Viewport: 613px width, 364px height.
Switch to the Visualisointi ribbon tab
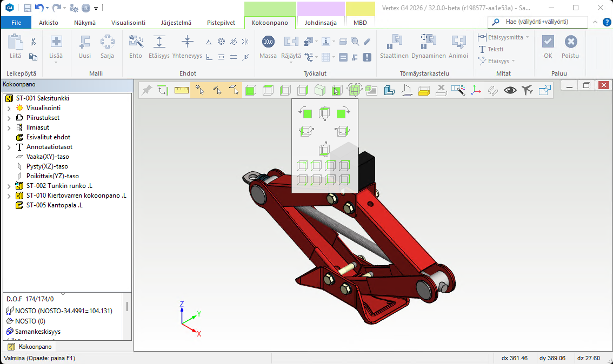[128, 23]
